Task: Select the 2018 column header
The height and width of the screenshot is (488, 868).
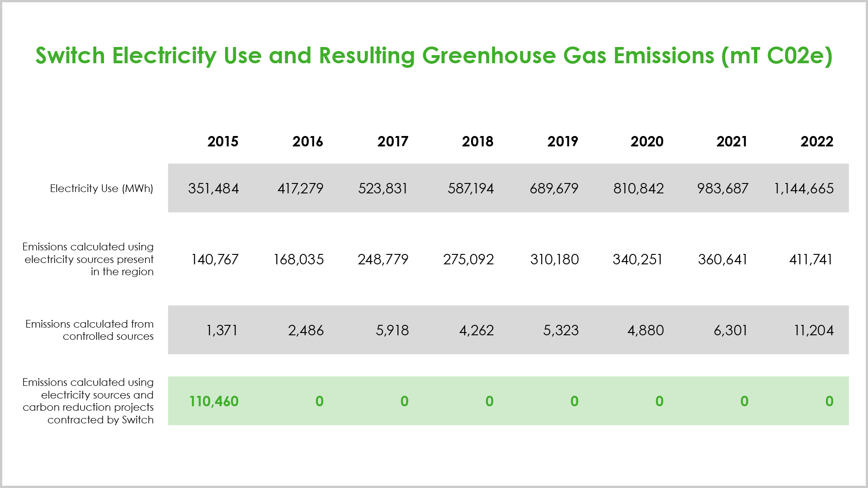Action: [x=478, y=141]
